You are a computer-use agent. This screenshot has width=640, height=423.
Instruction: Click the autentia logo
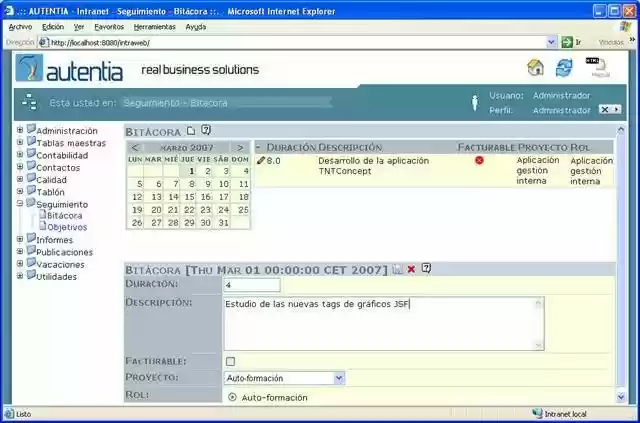pyautogui.click(x=69, y=68)
